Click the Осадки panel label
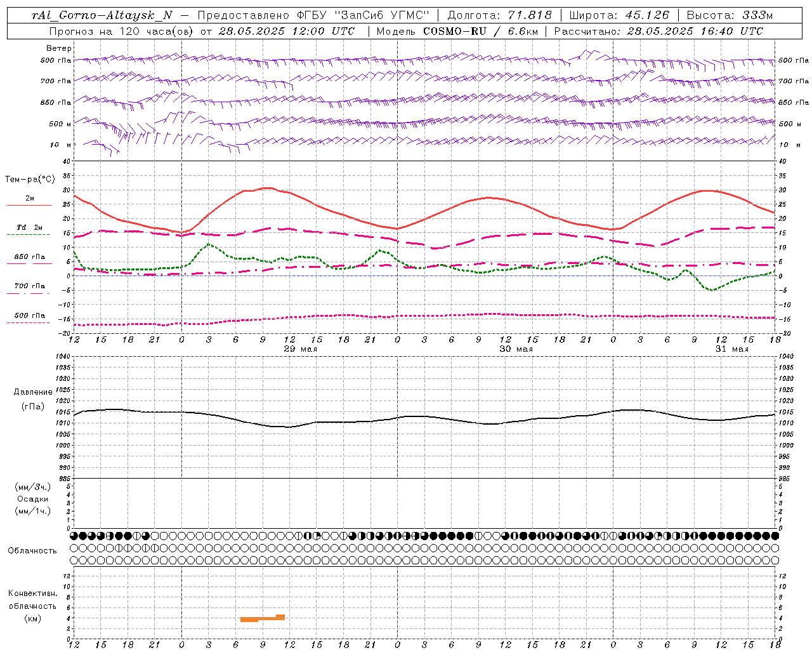Screen dimensions: 812x650 pyautogui.click(x=33, y=499)
